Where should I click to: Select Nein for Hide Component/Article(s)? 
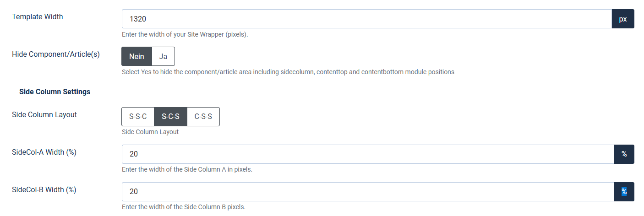coord(136,56)
